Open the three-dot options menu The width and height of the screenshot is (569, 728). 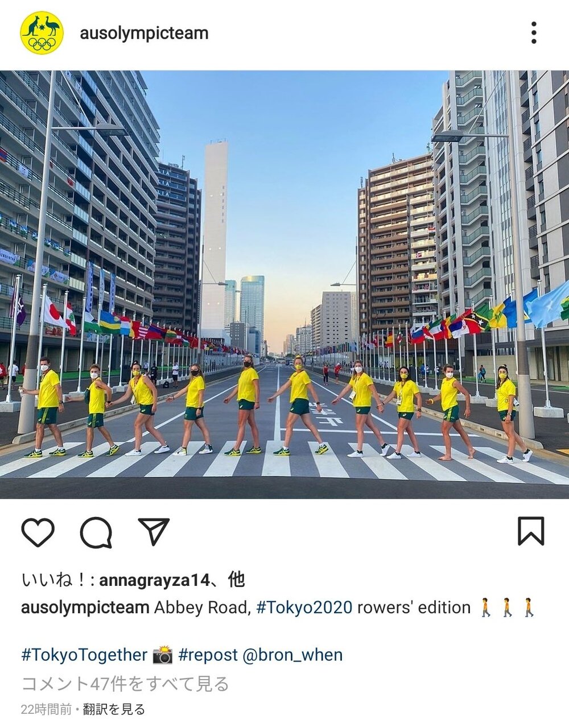[x=534, y=33]
